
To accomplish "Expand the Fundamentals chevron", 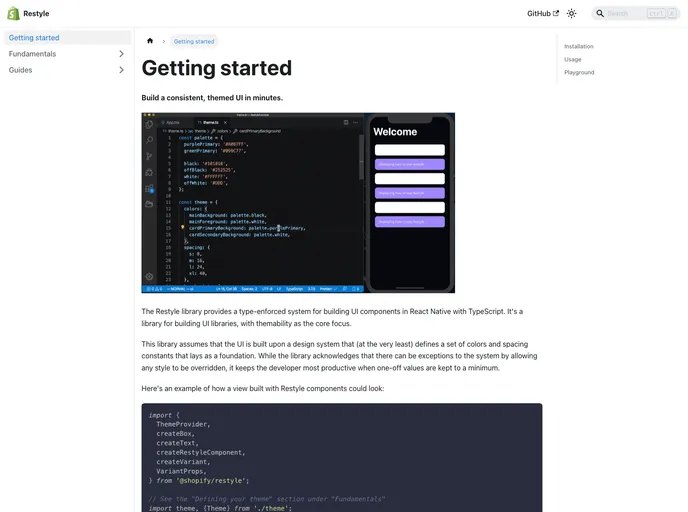I will pyautogui.click(x=122, y=54).
